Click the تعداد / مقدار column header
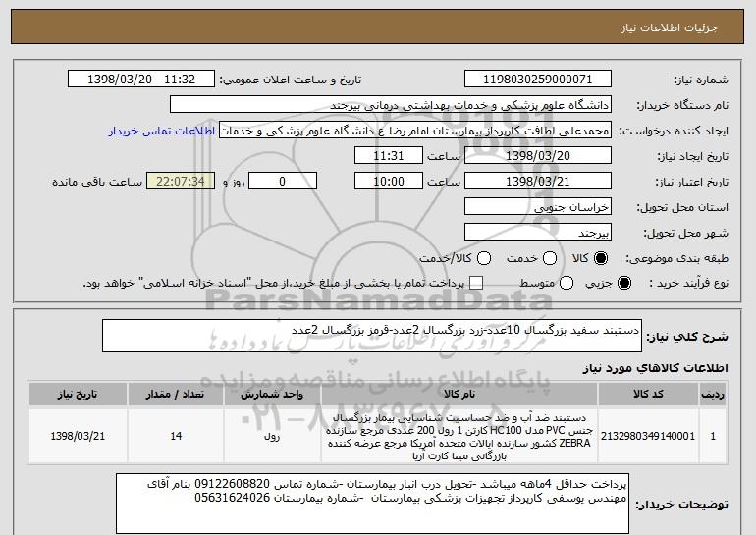Screen dimensions: 756x535 (x=176, y=395)
